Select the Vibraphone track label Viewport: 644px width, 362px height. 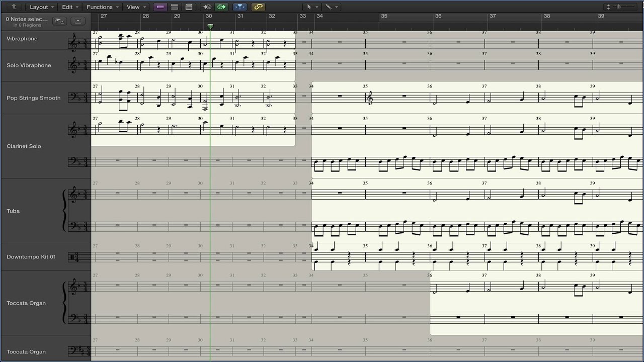(x=22, y=39)
